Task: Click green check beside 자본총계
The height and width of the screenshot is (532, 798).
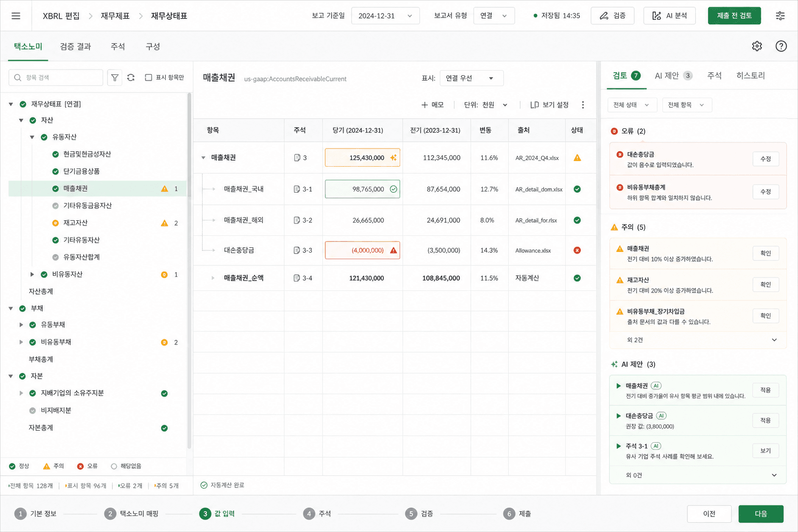Action: (x=164, y=428)
